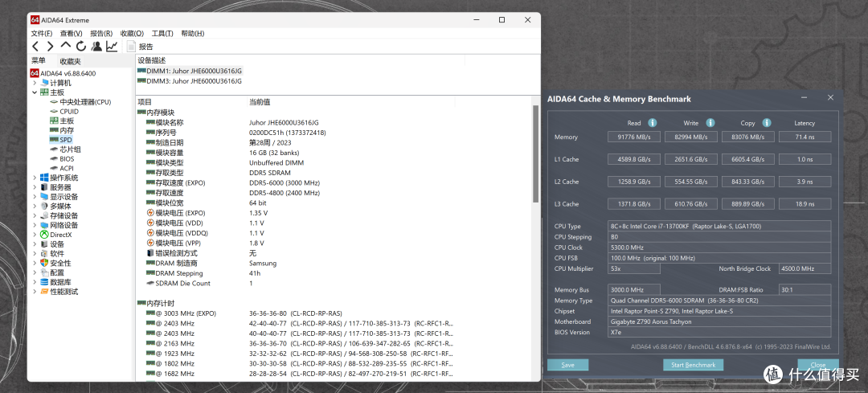This screenshot has height=393, width=868.
Task: Click the 报告 report toolbar button
Action: pyautogui.click(x=140, y=47)
